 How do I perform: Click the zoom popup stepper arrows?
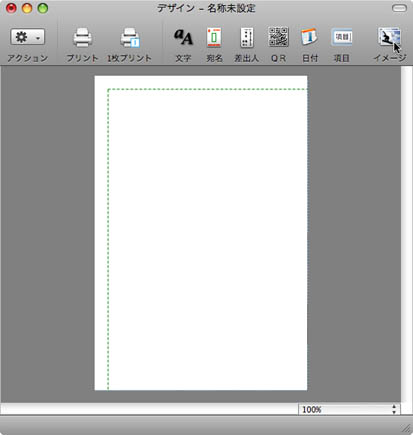[x=394, y=409]
